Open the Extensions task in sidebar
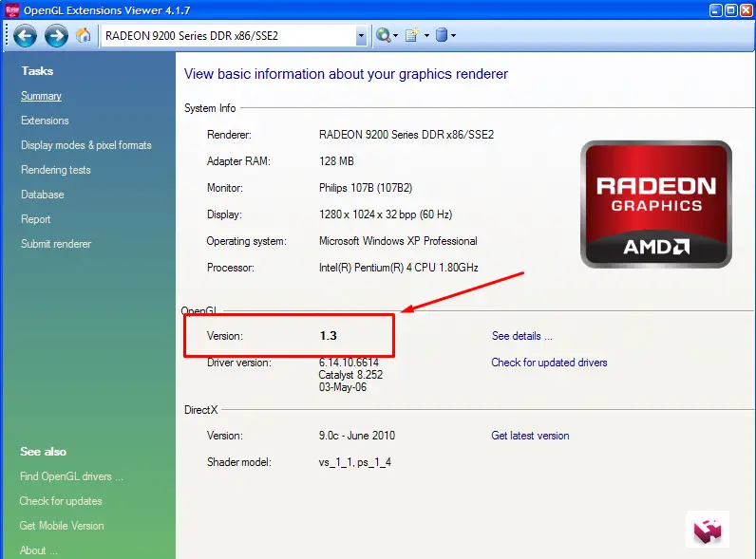Screen dimensions: 756x559 (x=45, y=121)
